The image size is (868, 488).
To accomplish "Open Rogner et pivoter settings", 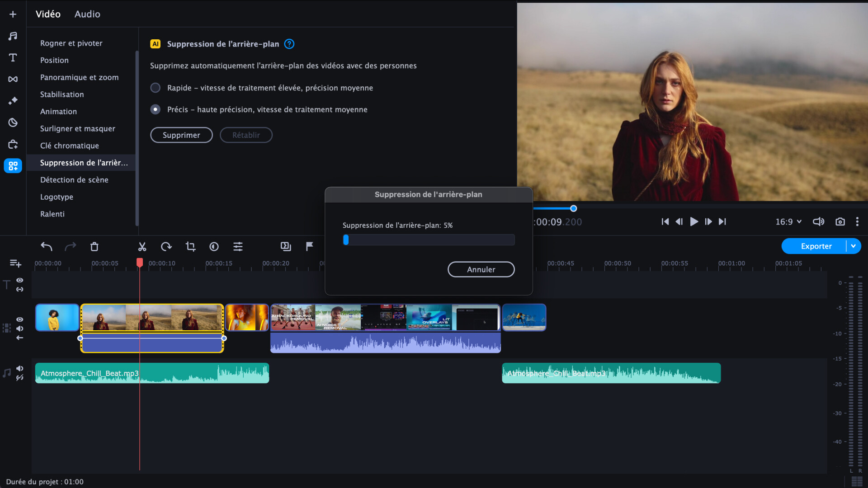I will coord(71,43).
